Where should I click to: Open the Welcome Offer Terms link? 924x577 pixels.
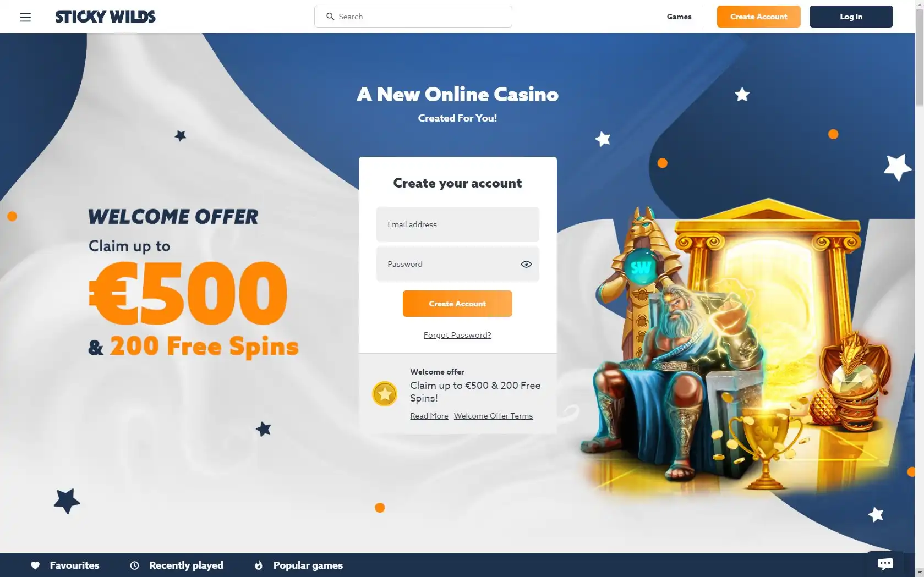pos(493,416)
